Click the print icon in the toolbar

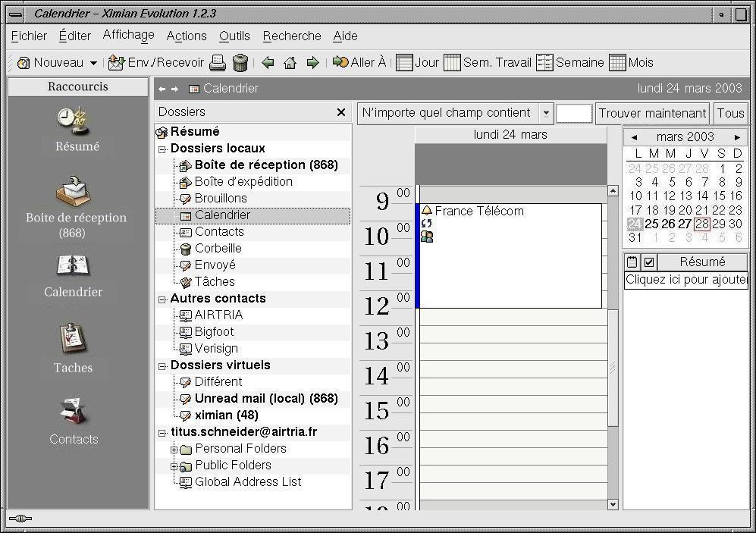(218, 63)
